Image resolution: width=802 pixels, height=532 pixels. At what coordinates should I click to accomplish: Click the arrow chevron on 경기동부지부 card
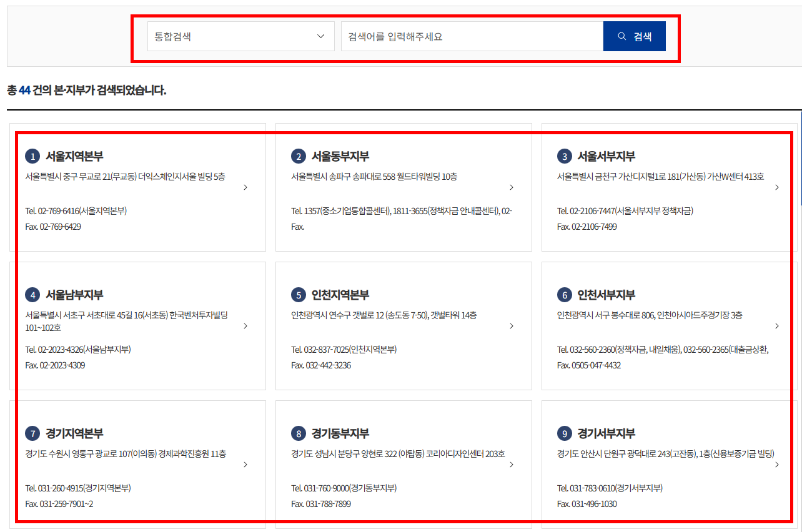point(512,465)
